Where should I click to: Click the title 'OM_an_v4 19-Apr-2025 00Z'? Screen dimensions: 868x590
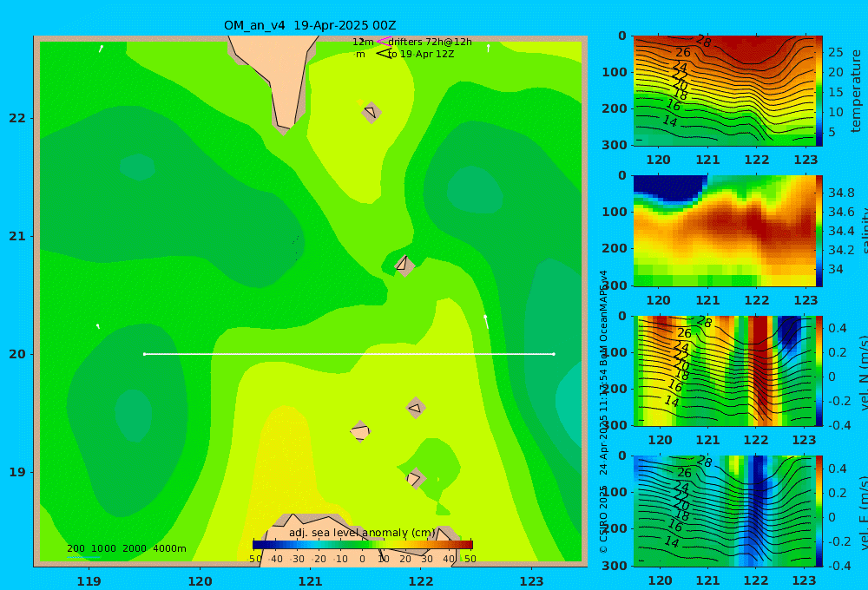tap(310, 25)
